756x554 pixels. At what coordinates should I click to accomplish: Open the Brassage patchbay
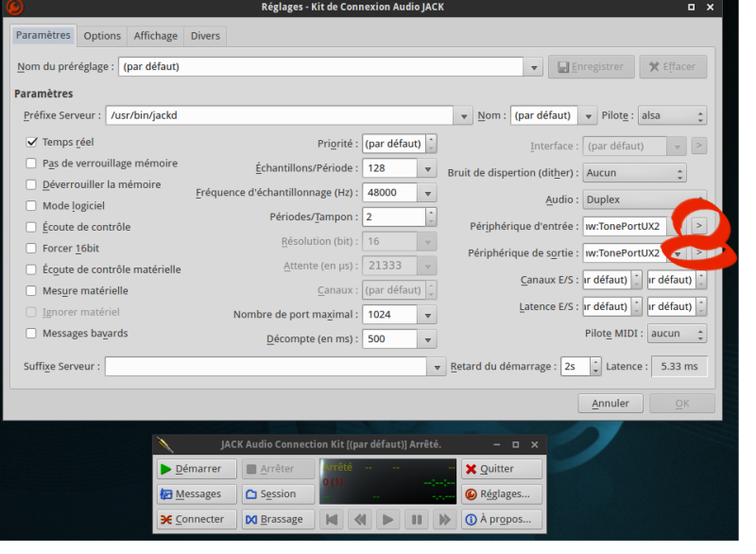click(278, 519)
